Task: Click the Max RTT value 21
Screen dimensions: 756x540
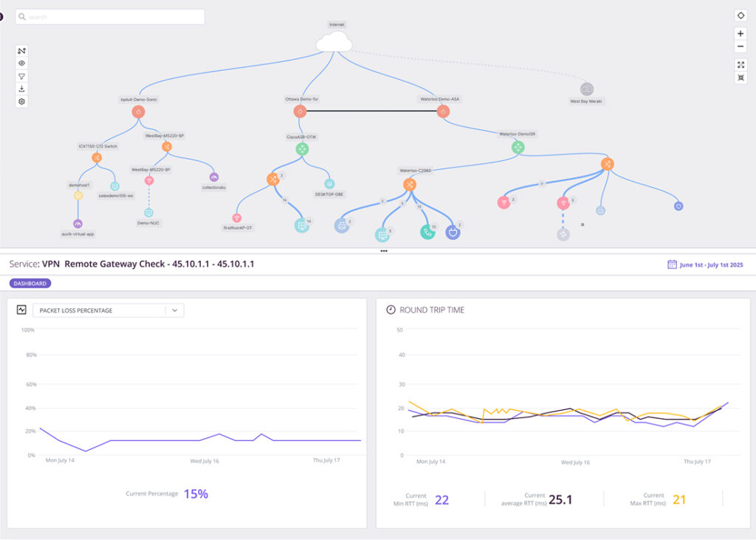Action: (x=679, y=499)
